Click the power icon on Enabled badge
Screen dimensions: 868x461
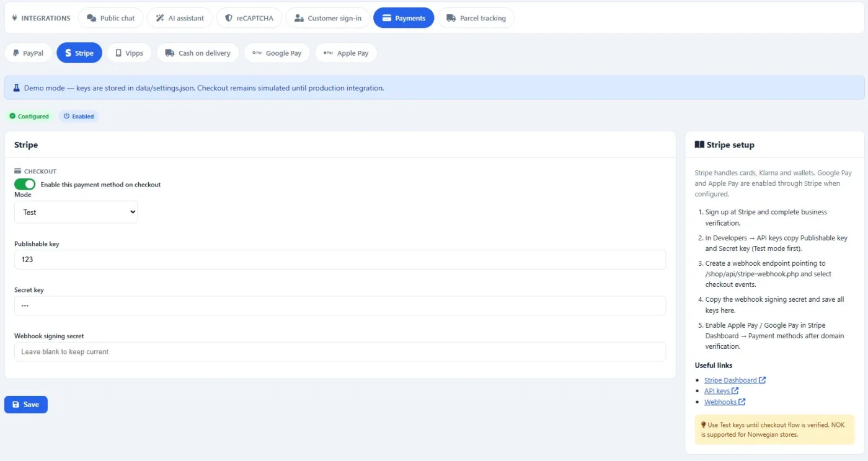(x=66, y=116)
